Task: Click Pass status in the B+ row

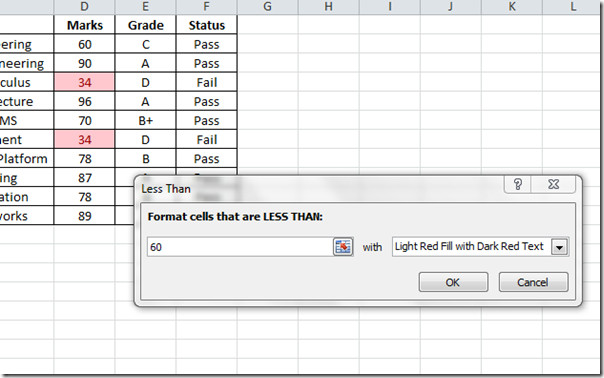Action: pyautogui.click(x=206, y=121)
